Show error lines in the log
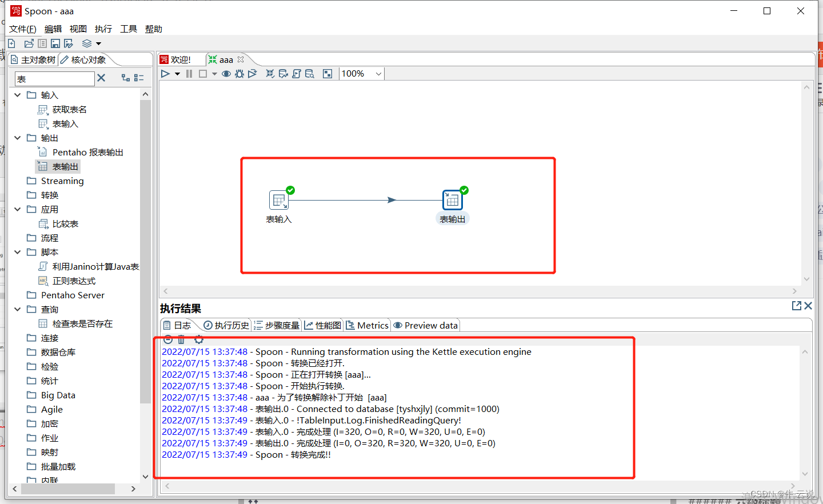 coord(168,339)
